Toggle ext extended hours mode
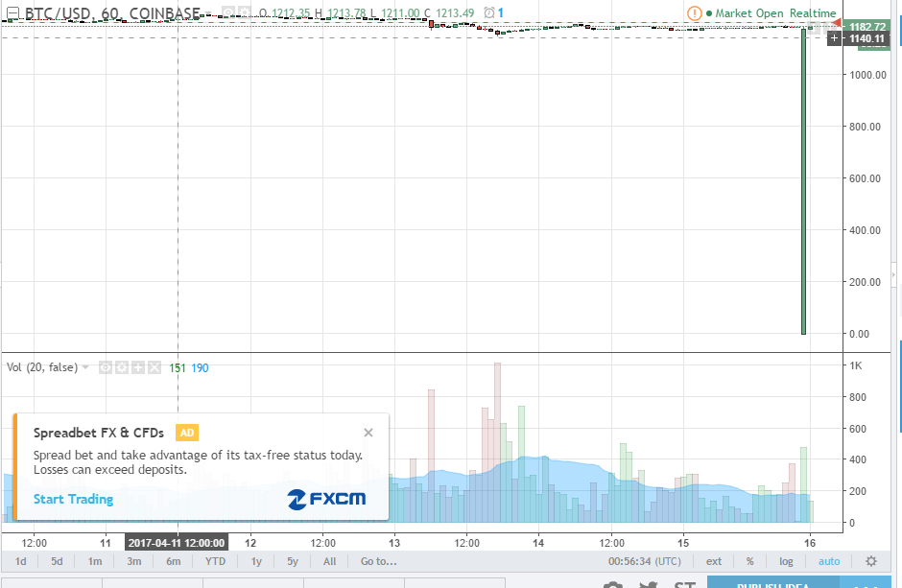 (714, 561)
